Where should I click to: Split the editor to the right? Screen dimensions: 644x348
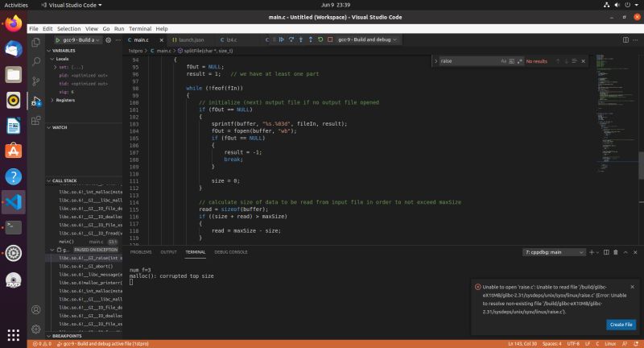tap(625, 39)
